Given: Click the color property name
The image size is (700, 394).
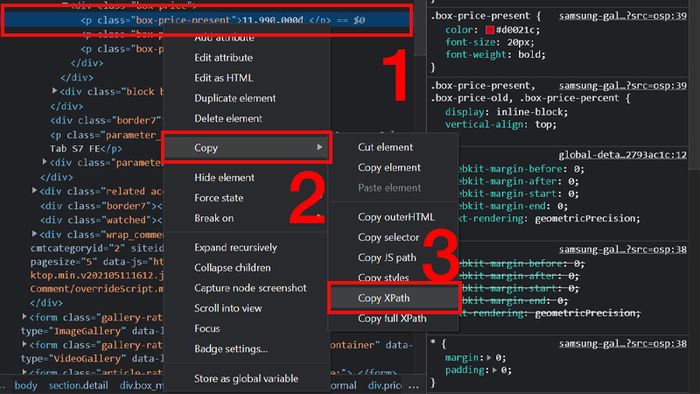Looking at the screenshot, I should click(459, 30).
